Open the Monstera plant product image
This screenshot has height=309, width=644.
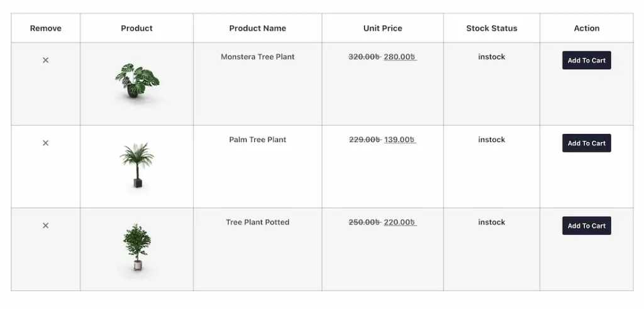point(136,81)
